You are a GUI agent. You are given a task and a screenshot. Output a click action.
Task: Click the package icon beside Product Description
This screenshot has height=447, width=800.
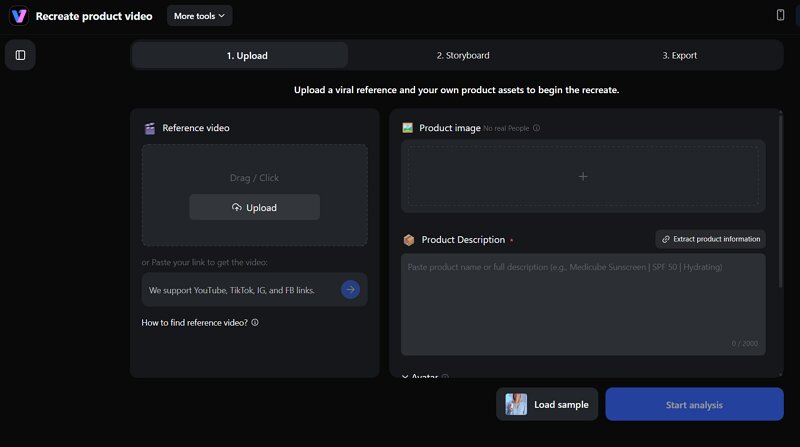pos(408,240)
